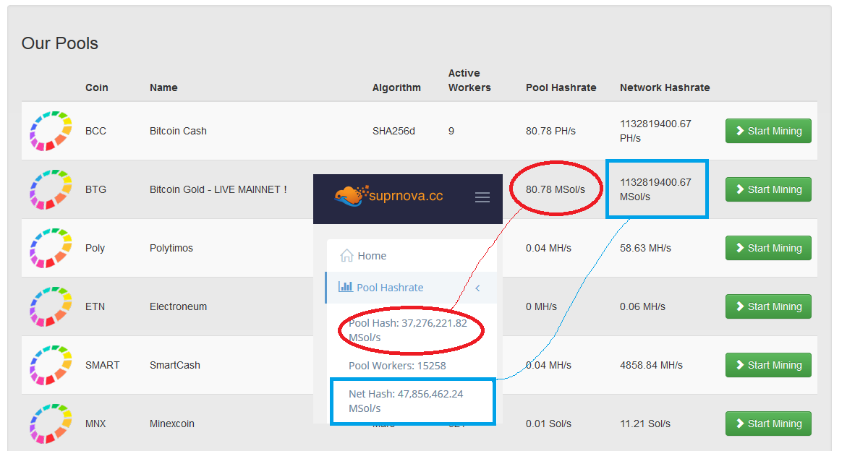The image size is (868, 451).
Task: Select Home in the sidebar menu
Action: (372, 256)
